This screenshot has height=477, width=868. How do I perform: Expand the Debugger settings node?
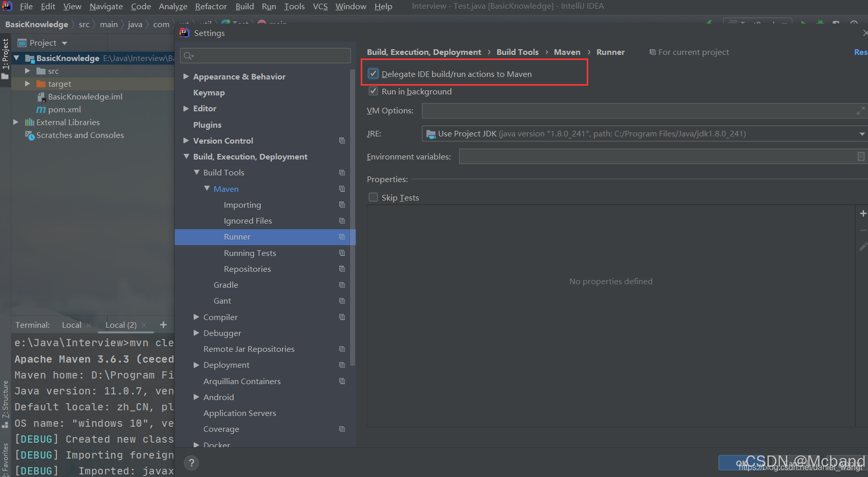click(196, 333)
